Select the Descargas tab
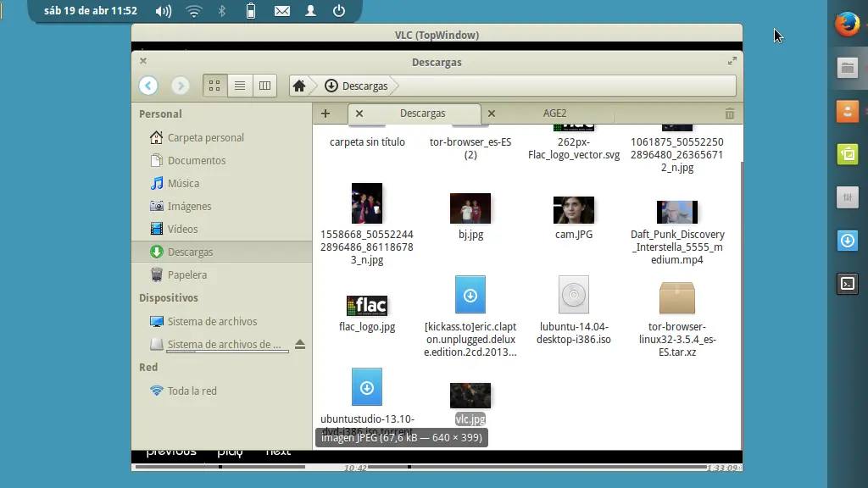This screenshot has width=868, height=488. [x=425, y=113]
